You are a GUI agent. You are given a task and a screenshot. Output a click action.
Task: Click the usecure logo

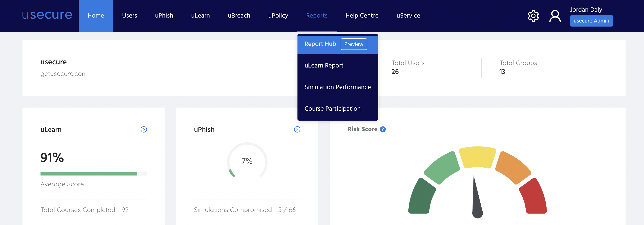pyautogui.click(x=47, y=15)
